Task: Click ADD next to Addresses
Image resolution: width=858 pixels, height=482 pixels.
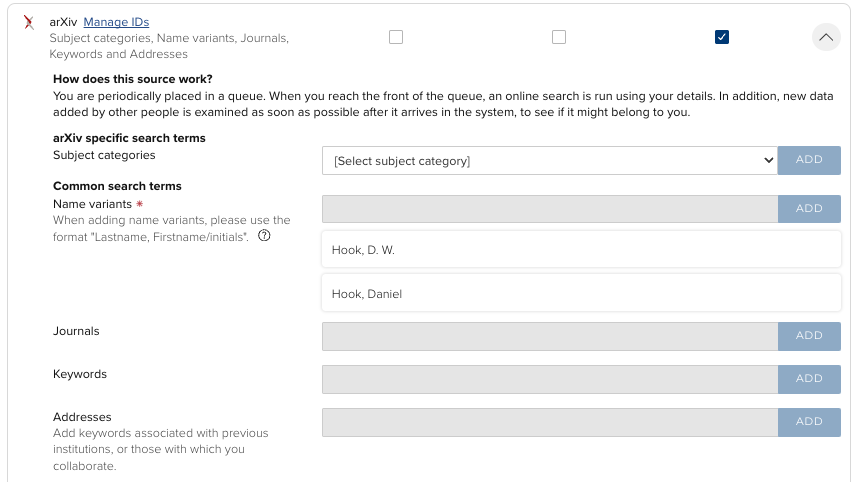Action: (x=809, y=422)
